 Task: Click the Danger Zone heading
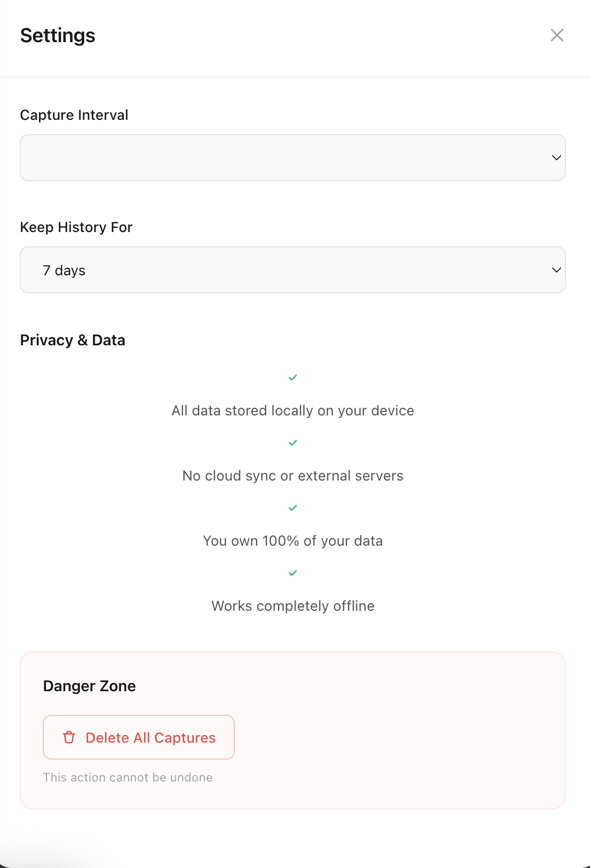coord(89,686)
